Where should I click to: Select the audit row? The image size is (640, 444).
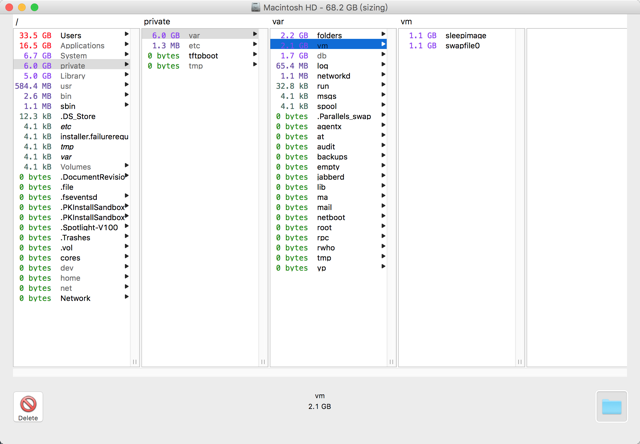click(x=329, y=147)
